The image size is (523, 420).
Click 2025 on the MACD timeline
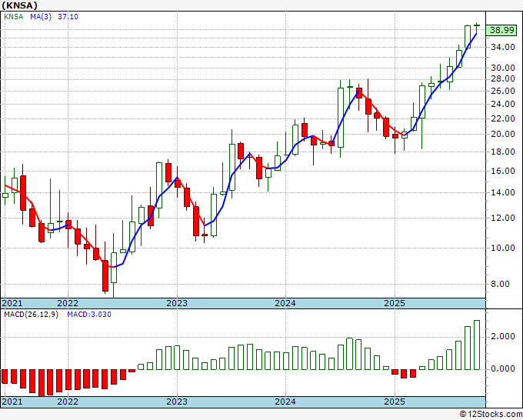395,402
